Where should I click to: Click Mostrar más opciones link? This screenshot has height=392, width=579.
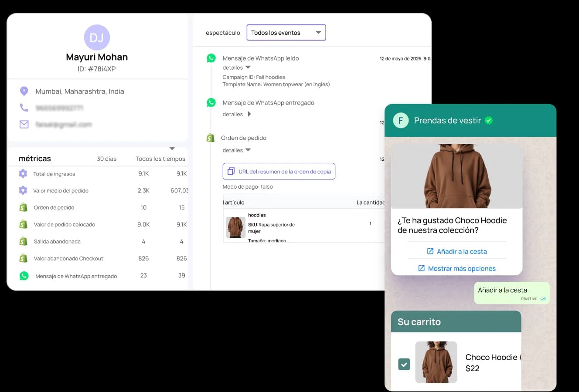click(x=456, y=268)
